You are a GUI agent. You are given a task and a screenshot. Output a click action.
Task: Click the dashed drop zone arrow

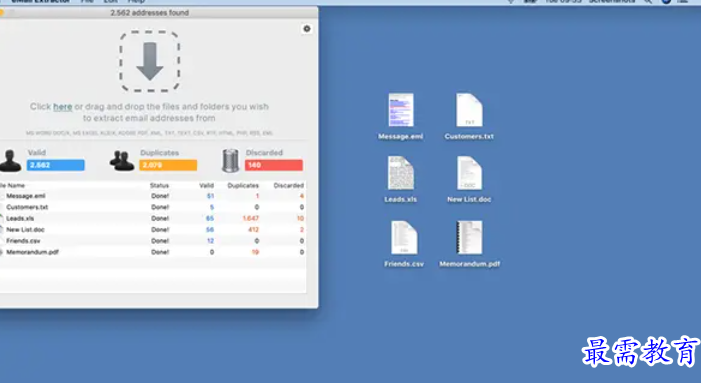pos(149,61)
